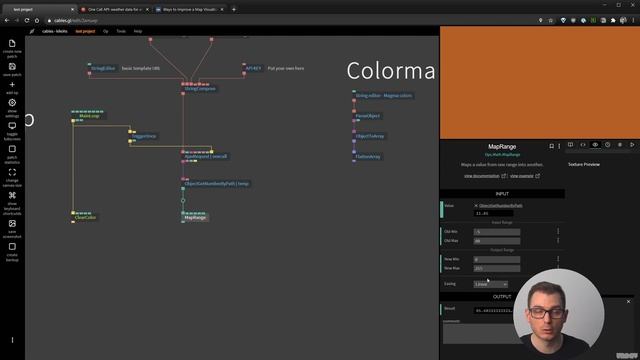Select the TriggerOnce node
The height and width of the screenshot is (360, 640).
click(x=143, y=136)
